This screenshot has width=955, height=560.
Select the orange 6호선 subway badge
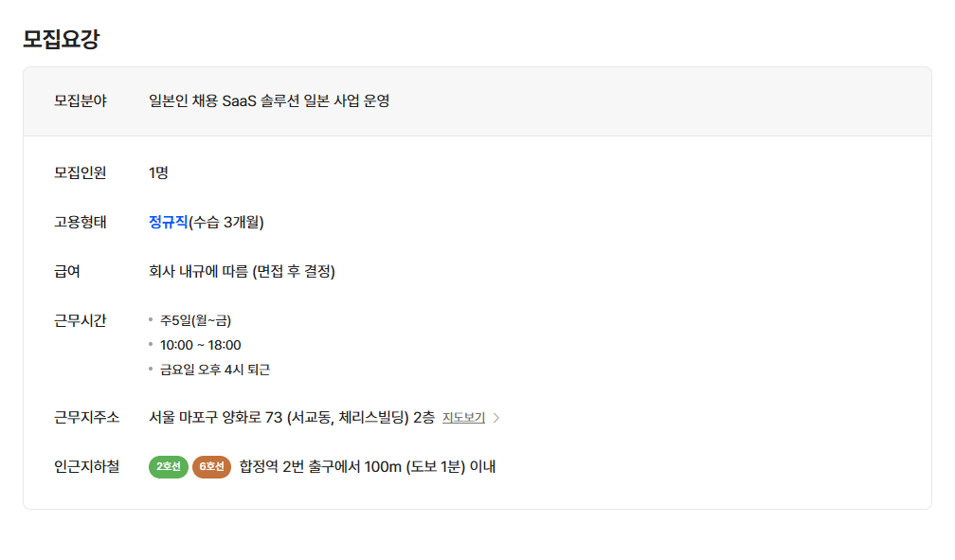click(211, 467)
